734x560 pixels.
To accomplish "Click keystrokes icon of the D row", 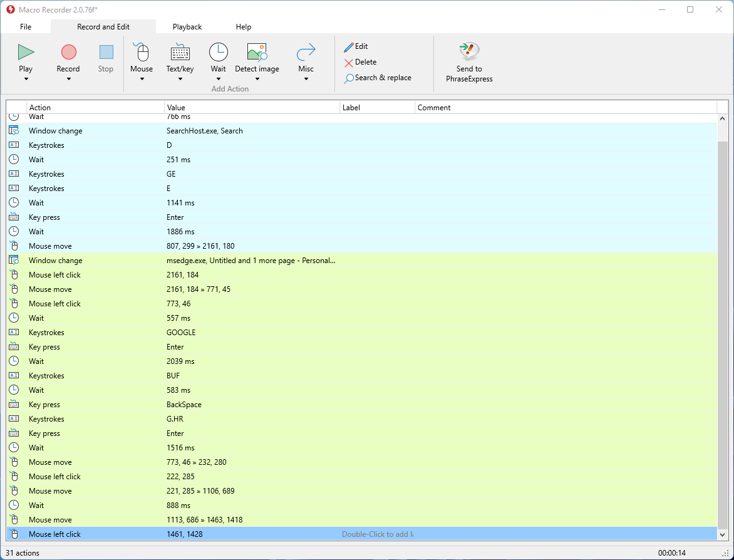I will pos(14,145).
